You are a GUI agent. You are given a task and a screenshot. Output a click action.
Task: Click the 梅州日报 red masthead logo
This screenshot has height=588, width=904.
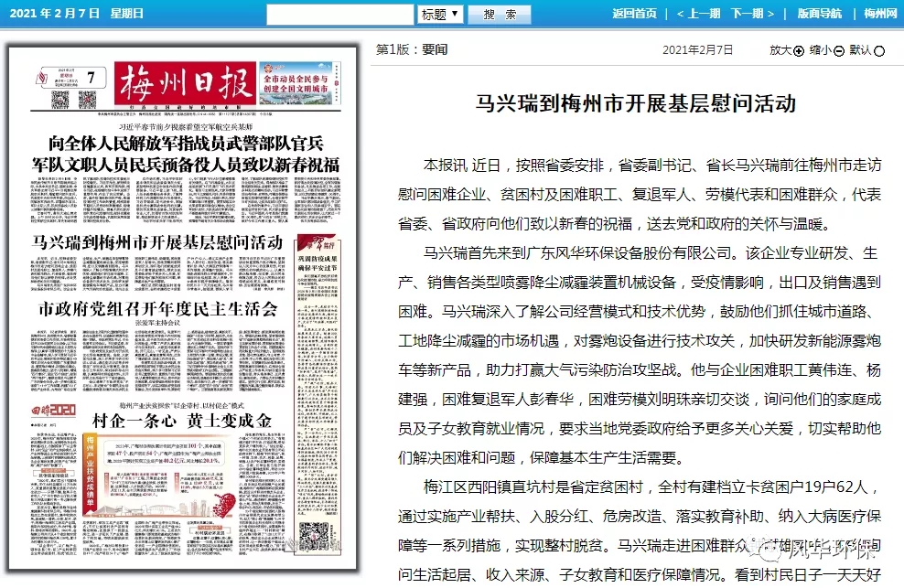click(x=186, y=86)
